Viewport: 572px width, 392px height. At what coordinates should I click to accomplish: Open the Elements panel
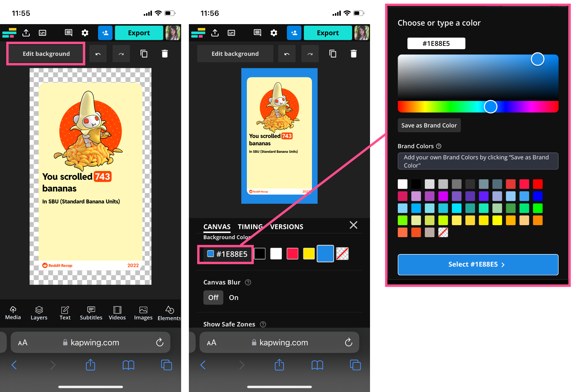click(x=169, y=313)
